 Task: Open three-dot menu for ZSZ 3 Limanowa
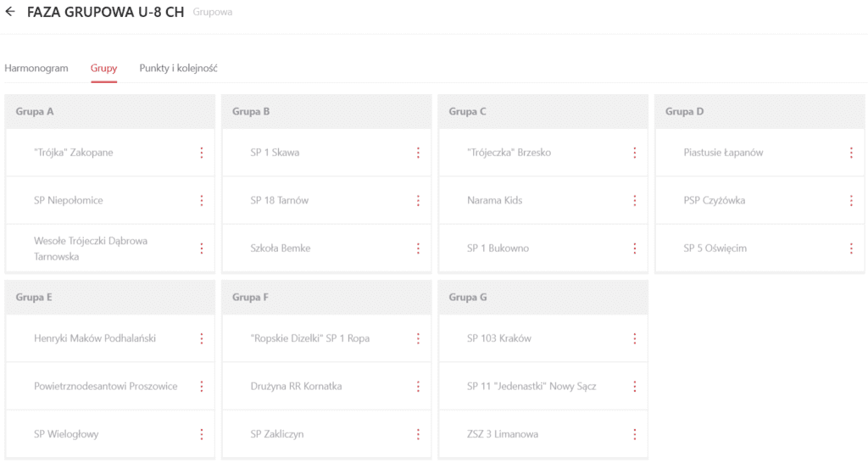(635, 434)
